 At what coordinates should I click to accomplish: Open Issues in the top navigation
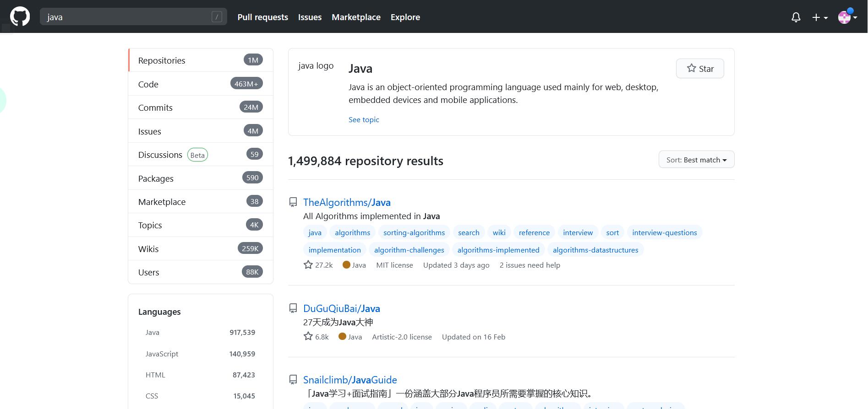pos(310,17)
